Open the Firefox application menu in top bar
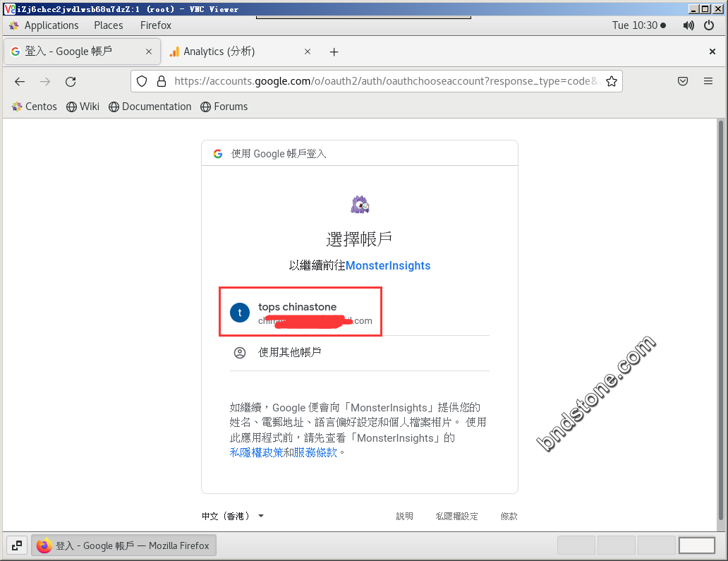This screenshot has width=728, height=561. pos(155,25)
